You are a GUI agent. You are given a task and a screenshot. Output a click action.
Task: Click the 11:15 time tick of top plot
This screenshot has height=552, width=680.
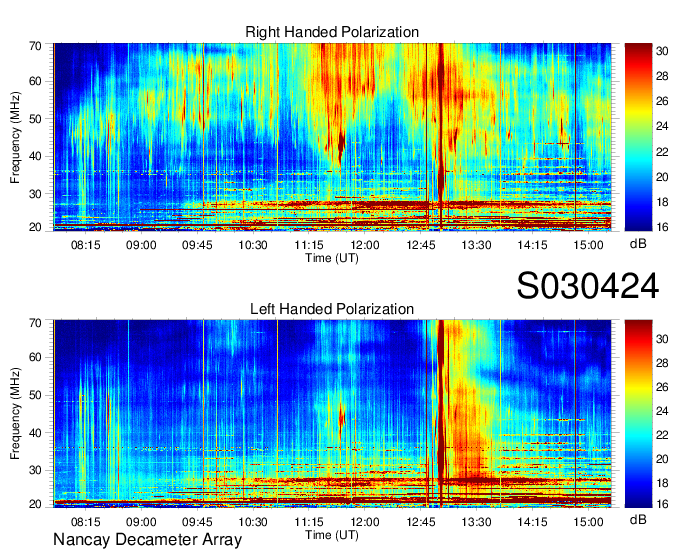[x=309, y=245]
